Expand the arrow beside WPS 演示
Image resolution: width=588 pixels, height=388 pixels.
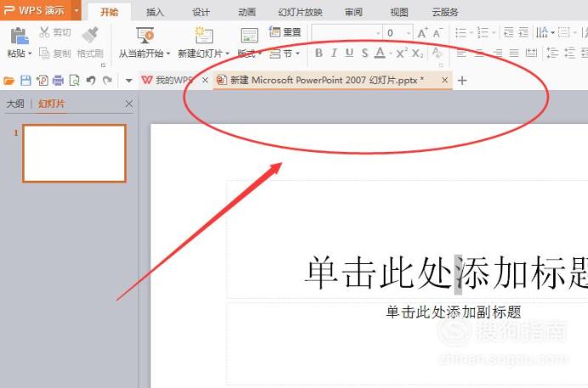[x=76, y=10]
